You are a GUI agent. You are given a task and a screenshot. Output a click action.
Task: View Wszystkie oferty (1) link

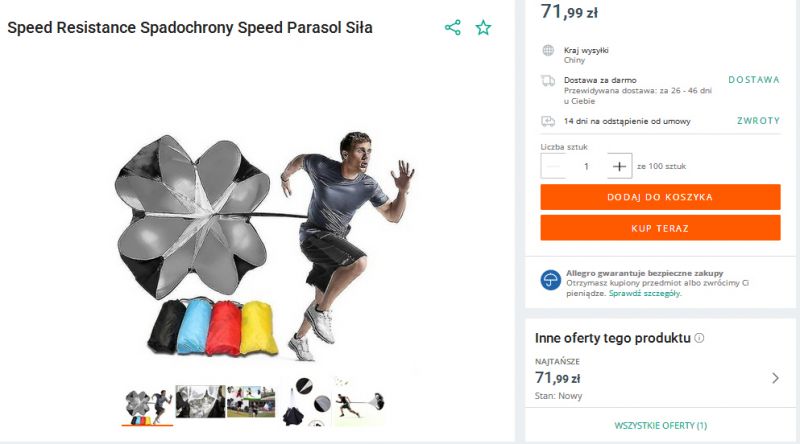click(661, 426)
